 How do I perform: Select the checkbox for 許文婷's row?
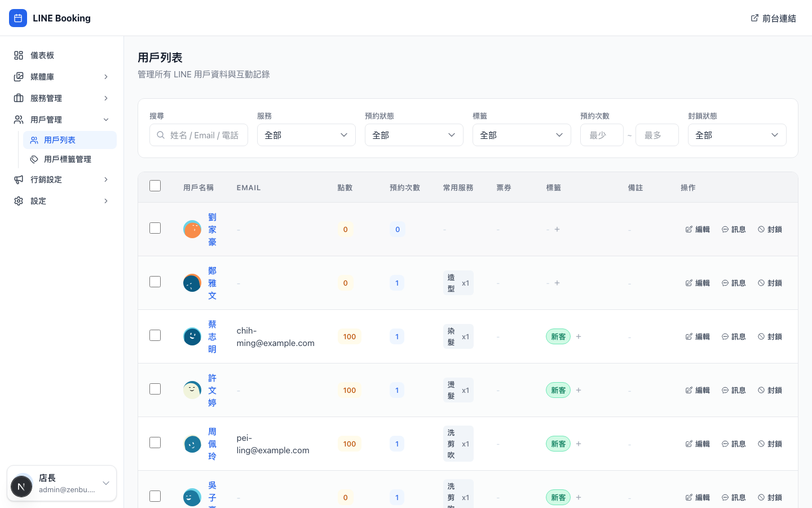click(x=155, y=389)
